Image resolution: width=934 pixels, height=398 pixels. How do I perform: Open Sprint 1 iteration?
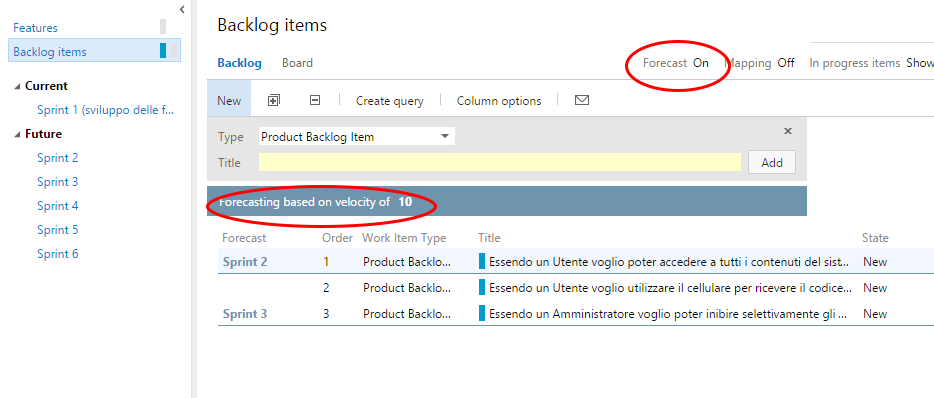(105, 110)
